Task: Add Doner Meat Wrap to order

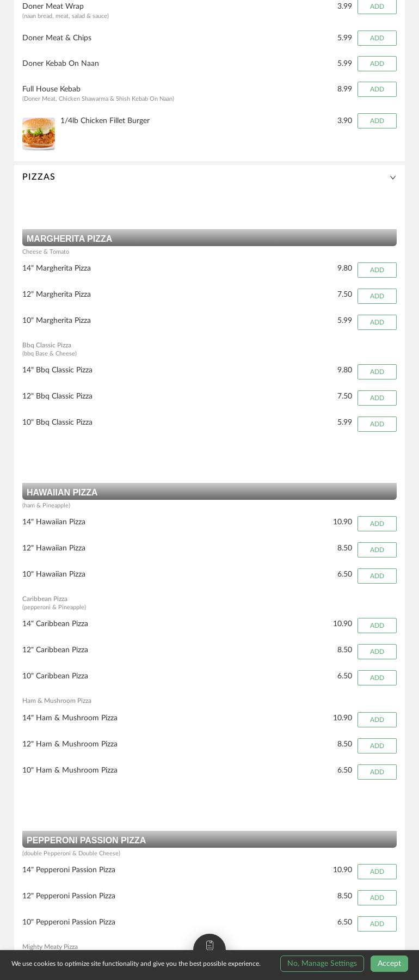Action: click(x=377, y=7)
